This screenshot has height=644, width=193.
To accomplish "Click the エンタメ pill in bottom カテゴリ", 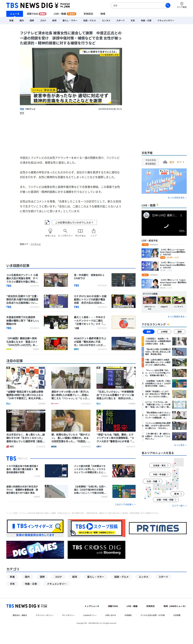I will pos(143,577).
